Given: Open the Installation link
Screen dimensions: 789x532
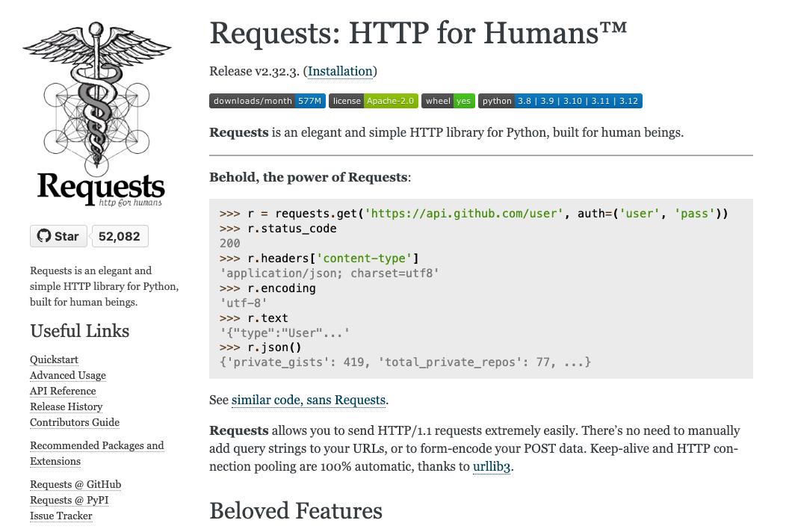Looking at the screenshot, I should [340, 72].
